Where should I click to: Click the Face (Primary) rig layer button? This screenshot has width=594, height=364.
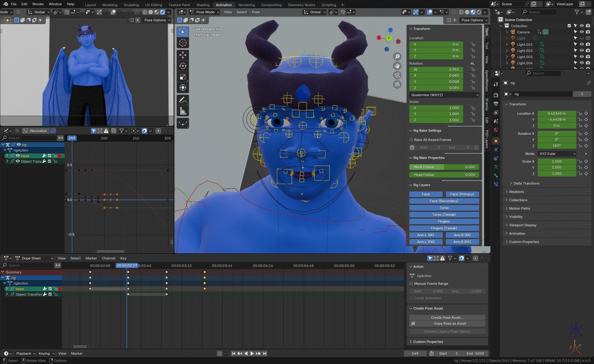[462, 194]
